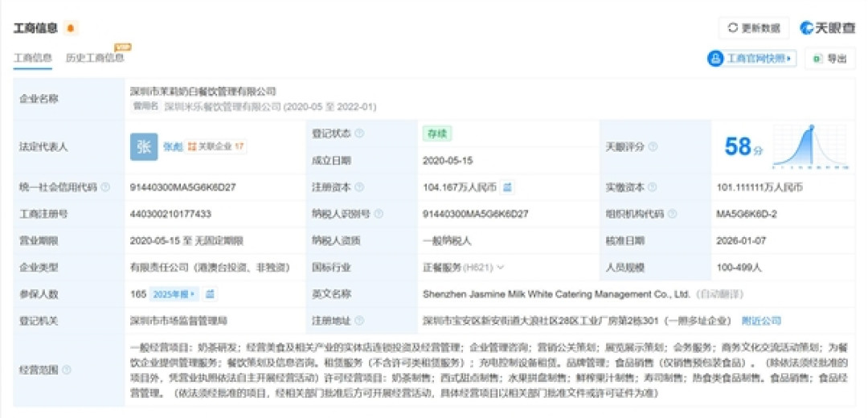Click establishment date 2020-05-15
This screenshot has width=868, height=418.
[x=448, y=161]
